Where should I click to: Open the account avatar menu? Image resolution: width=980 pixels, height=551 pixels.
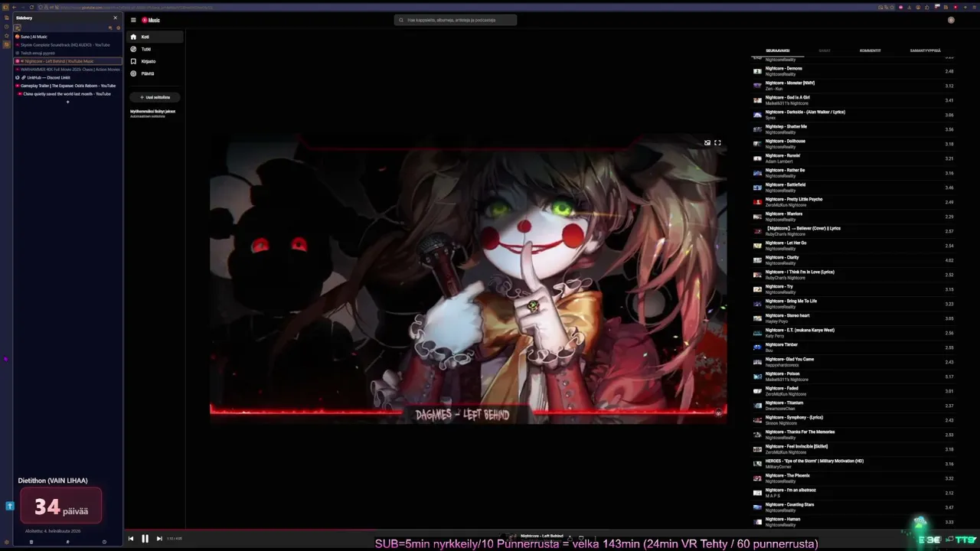(951, 20)
